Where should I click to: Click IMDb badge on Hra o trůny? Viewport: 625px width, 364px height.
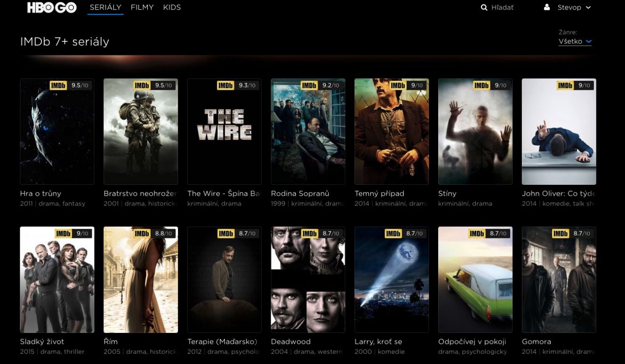(x=70, y=86)
